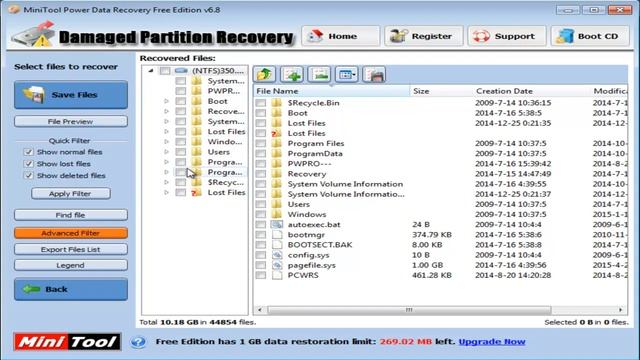The image size is (640, 360).
Task: Expand the Boot folder in tree
Action: tap(167, 101)
